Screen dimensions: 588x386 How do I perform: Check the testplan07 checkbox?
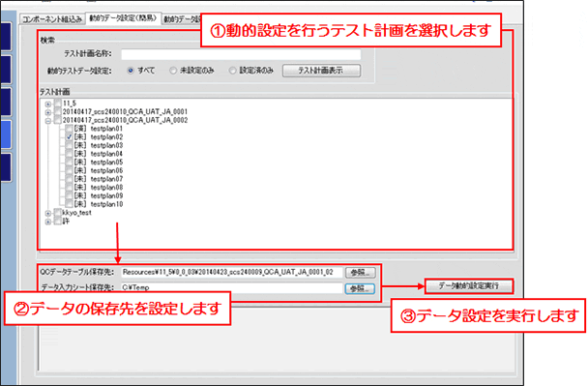click(69, 179)
